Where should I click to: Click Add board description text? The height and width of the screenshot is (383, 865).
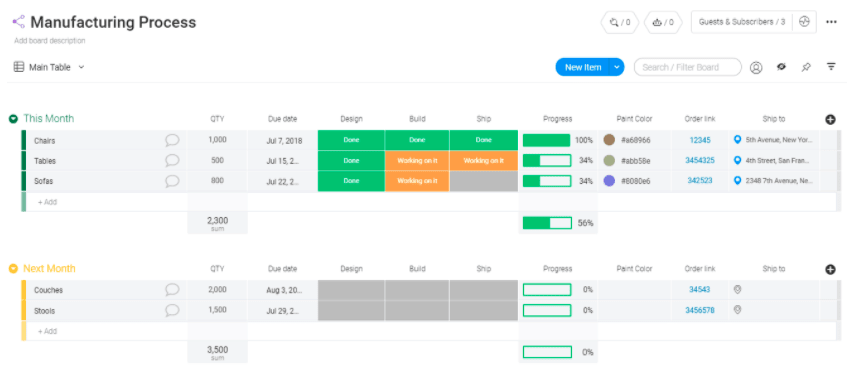point(50,41)
